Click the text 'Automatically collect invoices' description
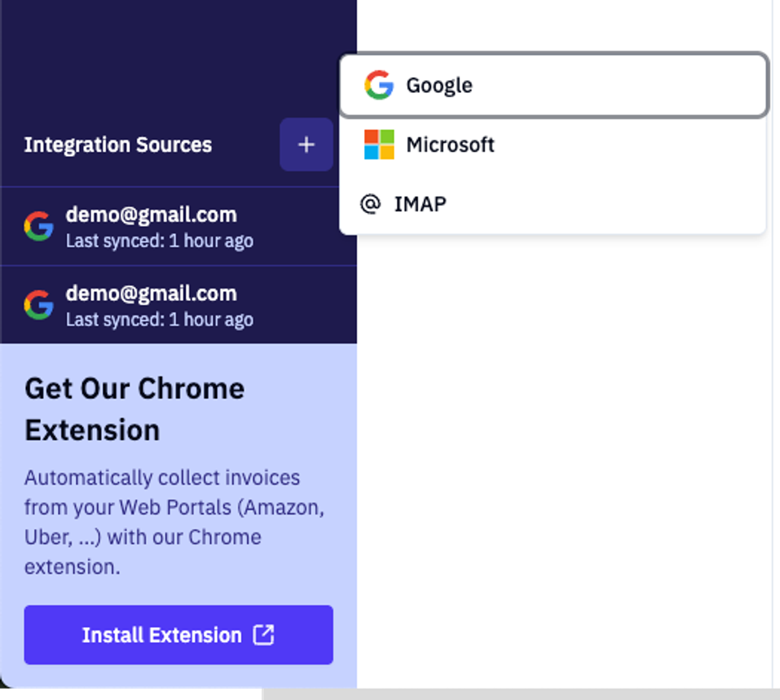The width and height of the screenshot is (780, 700). click(x=174, y=522)
